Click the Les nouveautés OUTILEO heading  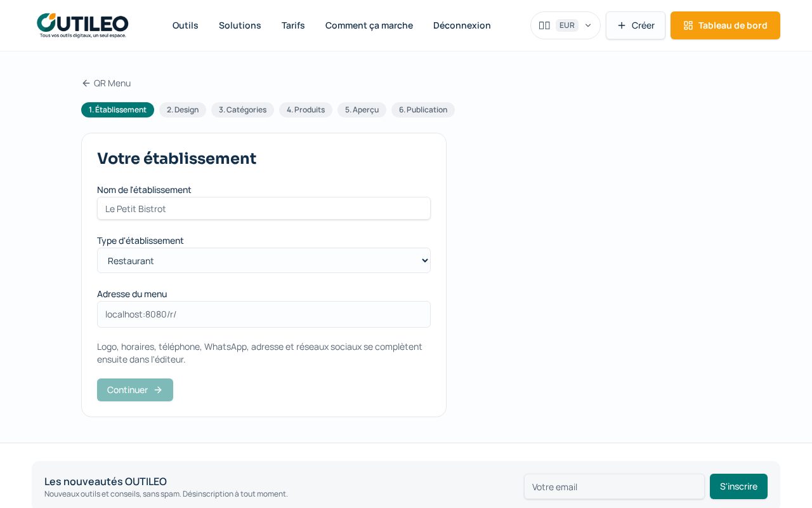tap(105, 481)
